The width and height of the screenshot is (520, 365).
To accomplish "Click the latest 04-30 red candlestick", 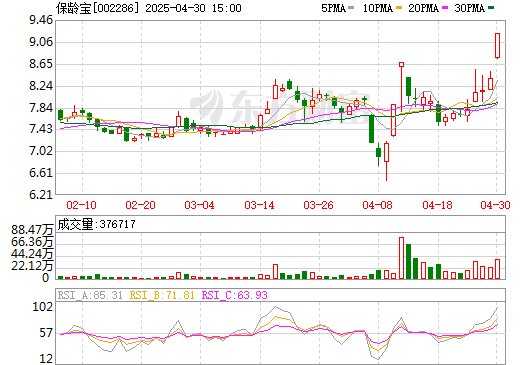I will tap(497, 46).
